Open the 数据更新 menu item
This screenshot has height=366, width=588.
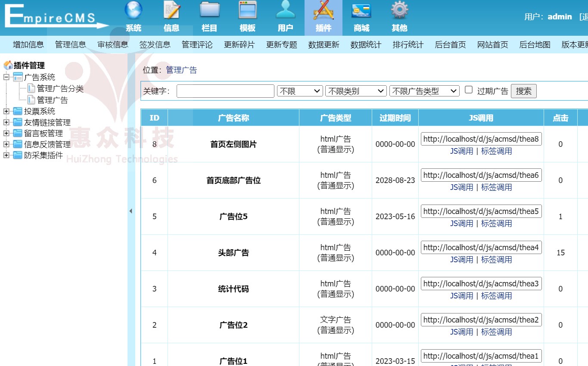point(324,45)
